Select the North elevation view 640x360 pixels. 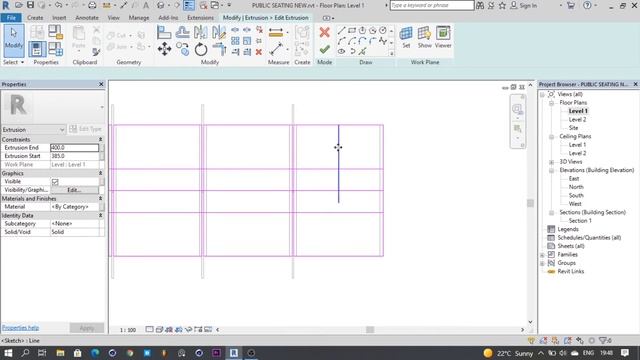point(576,187)
